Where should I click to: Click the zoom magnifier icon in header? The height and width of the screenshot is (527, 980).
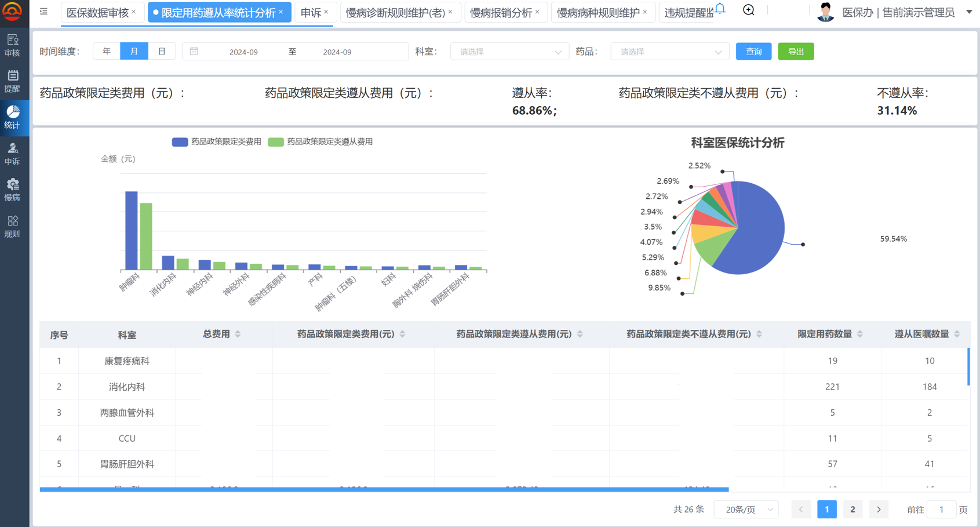coord(749,10)
